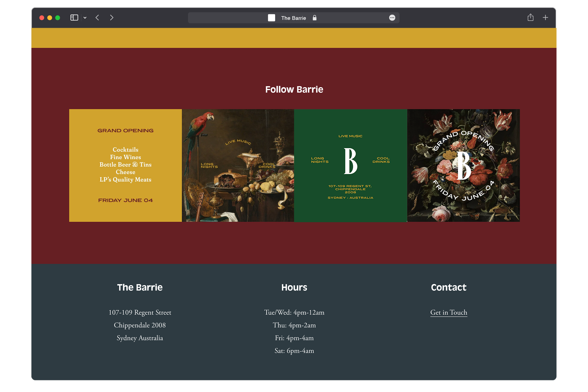The image size is (588, 392).
Task: Select the Thu: 4pm-2am hours
Action: pyautogui.click(x=294, y=325)
